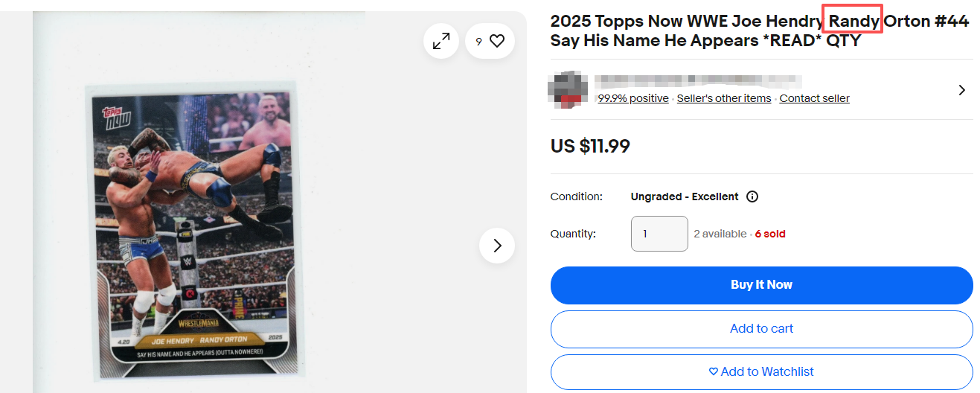Add the item to cart
This screenshot has width=980, height=393.
(761, 328)
